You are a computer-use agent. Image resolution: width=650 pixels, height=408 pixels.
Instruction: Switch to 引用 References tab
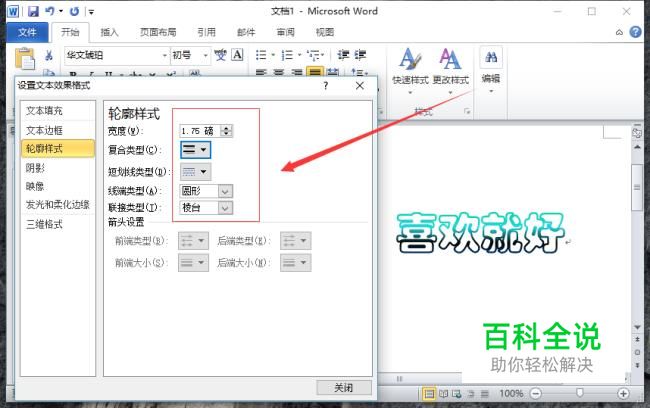click(206, 32)
